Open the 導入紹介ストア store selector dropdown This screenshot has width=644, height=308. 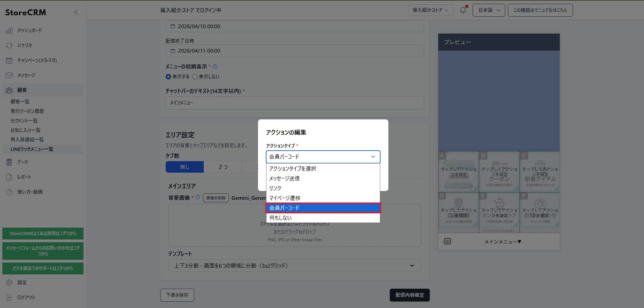[x=430, y=10]
